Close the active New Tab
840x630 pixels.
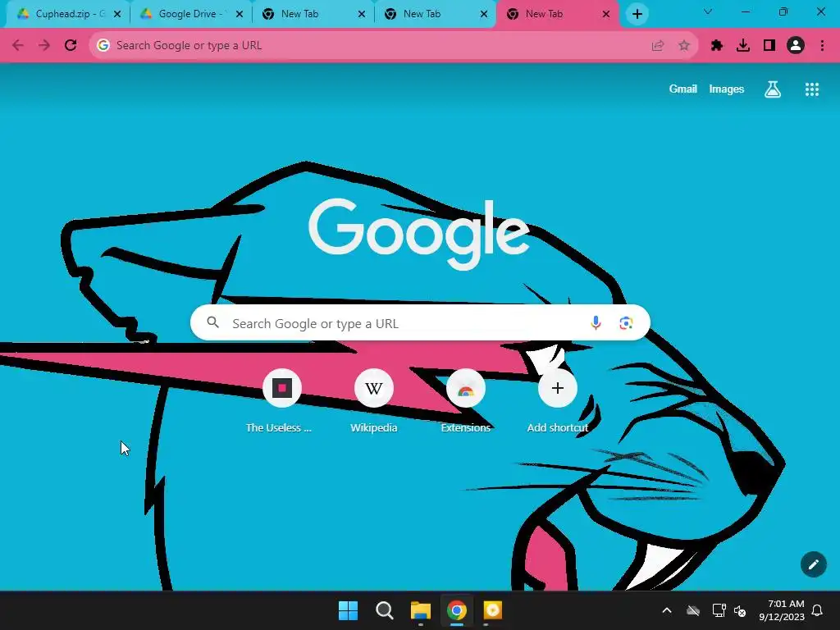click(x=606, y=15)
